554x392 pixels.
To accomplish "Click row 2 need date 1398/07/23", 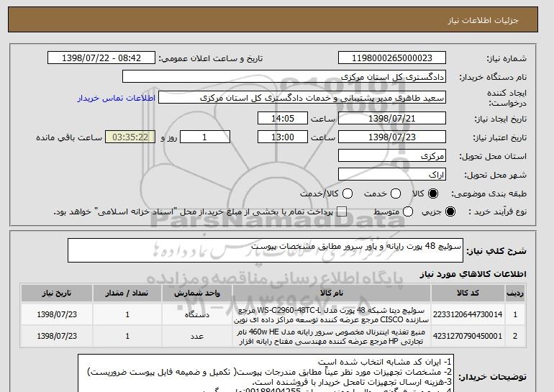I will coord(57,336).
